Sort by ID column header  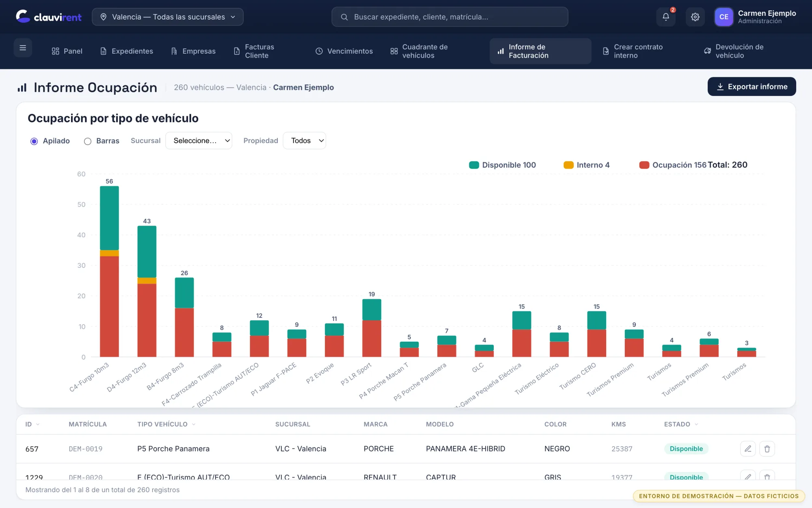(x=32, y=424)
